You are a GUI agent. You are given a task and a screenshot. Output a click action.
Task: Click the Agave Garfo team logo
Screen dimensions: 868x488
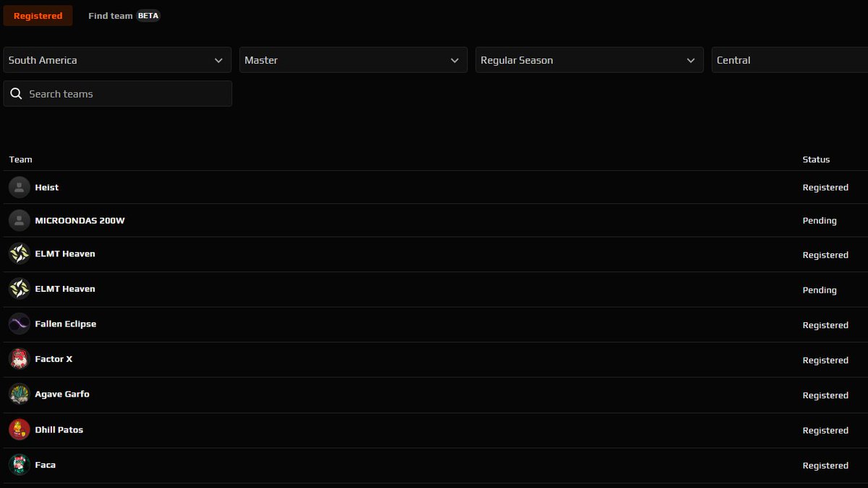(x=20, y=395)
